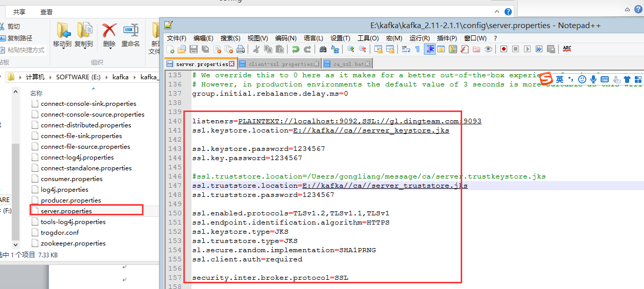Viewport: 644px width, 289px height.
Task: Open the 共享 ribbon tab in Explorer
Action: 19,12
